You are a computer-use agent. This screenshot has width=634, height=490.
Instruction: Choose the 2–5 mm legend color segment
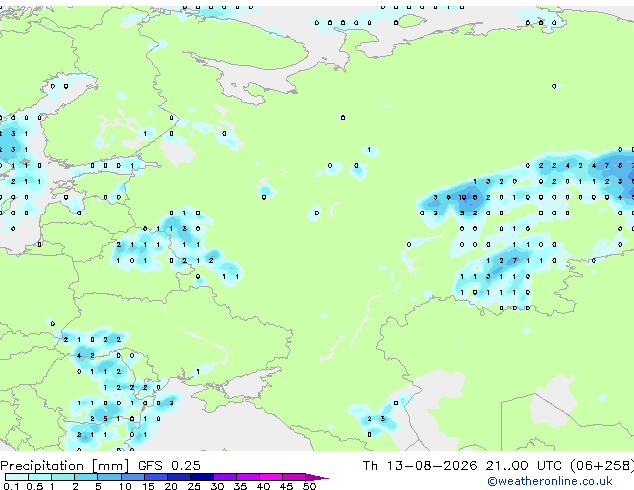(x=86, y=477)
